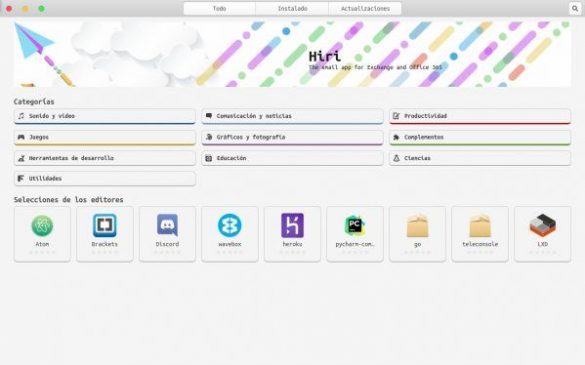Open the Sonido y vídeo category
This screenshot has width=585, height=365.
point(104,116)
